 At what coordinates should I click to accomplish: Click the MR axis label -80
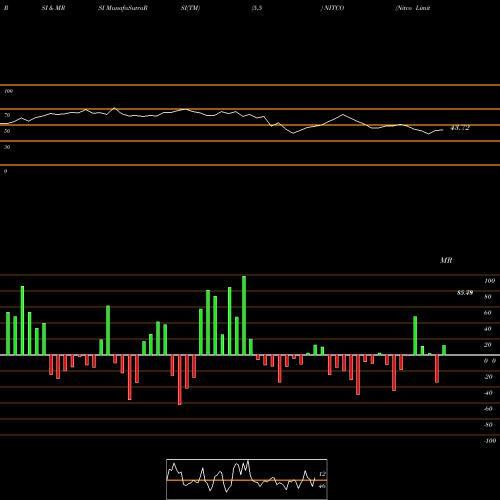point(488,425)
